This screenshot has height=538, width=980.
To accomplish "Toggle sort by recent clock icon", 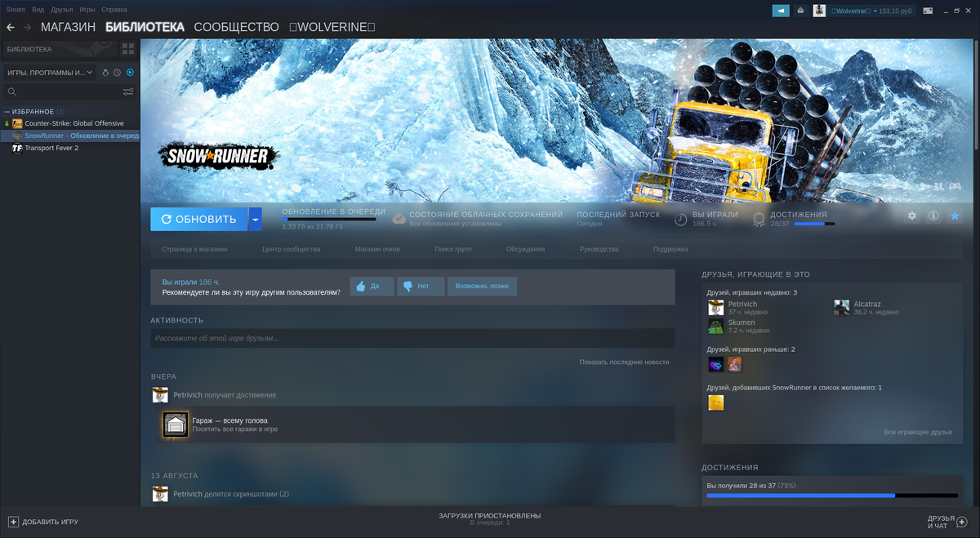I will click(118, 73).
